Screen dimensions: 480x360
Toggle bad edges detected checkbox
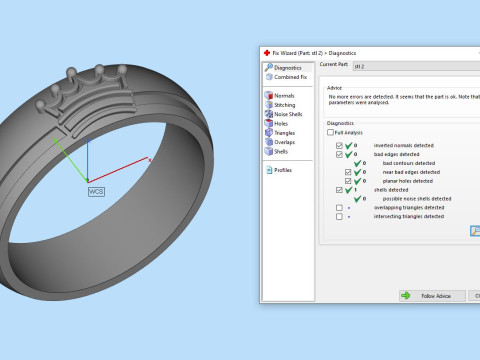coord(339,154)
